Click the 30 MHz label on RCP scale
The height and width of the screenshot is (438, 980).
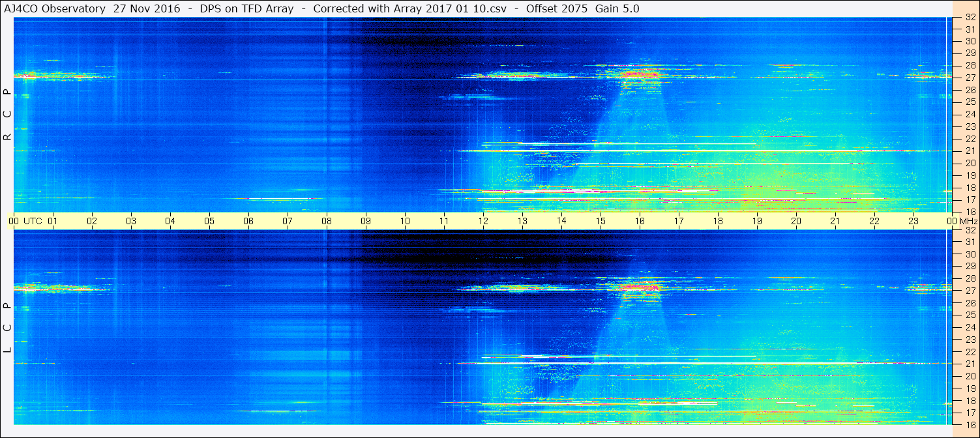pos(970,41)
